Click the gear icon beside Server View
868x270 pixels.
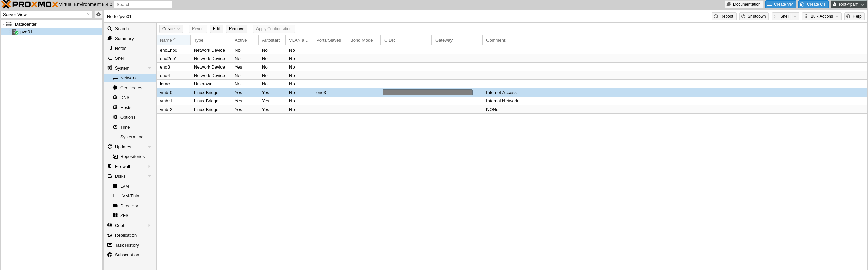99,14
